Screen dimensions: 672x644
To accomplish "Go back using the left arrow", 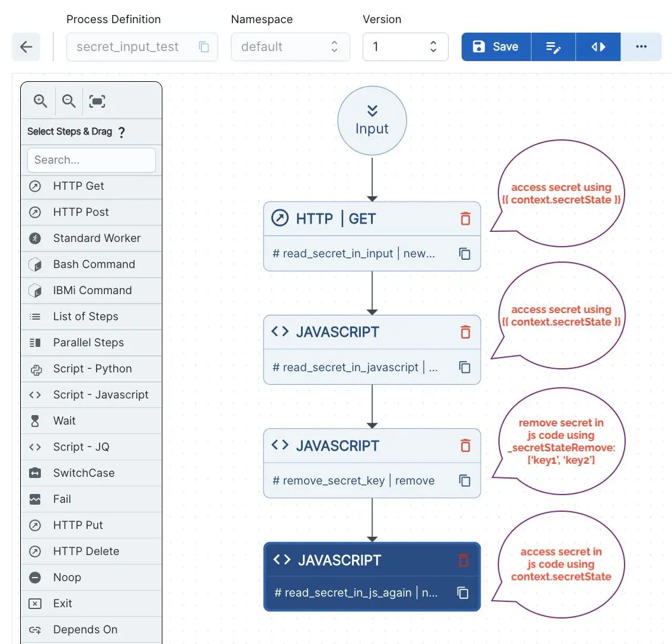I will pos(26,47).
